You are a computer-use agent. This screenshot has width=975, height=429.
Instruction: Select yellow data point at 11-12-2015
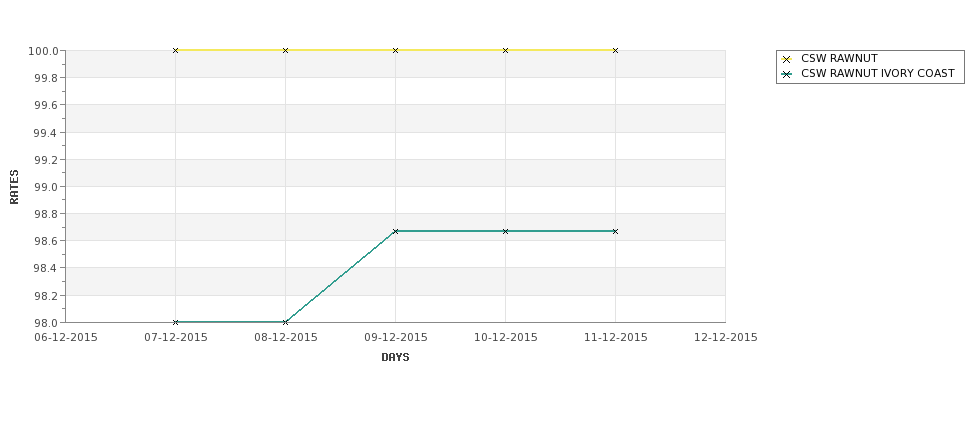(x=616, y=50)
